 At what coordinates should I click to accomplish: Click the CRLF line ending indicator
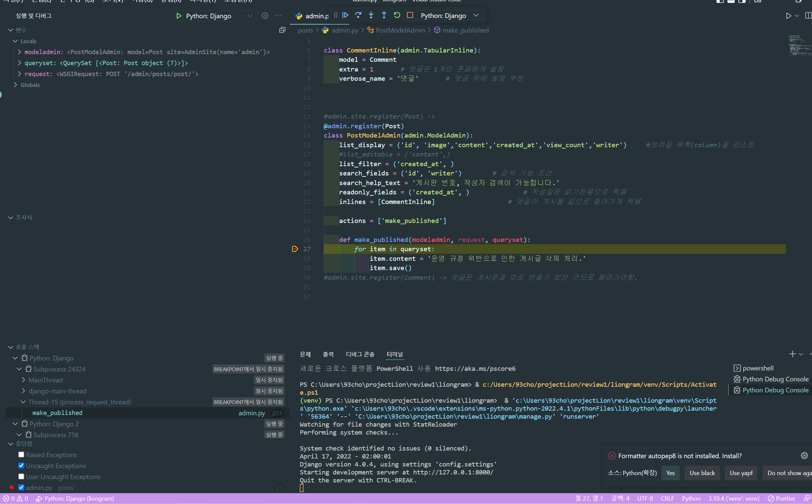pos(667,499)
